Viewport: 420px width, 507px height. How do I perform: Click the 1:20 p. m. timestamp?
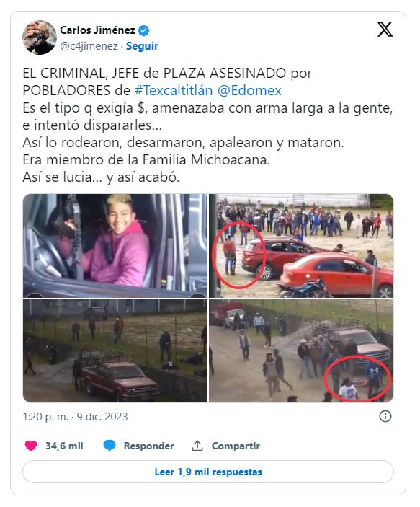coord(45,416)
